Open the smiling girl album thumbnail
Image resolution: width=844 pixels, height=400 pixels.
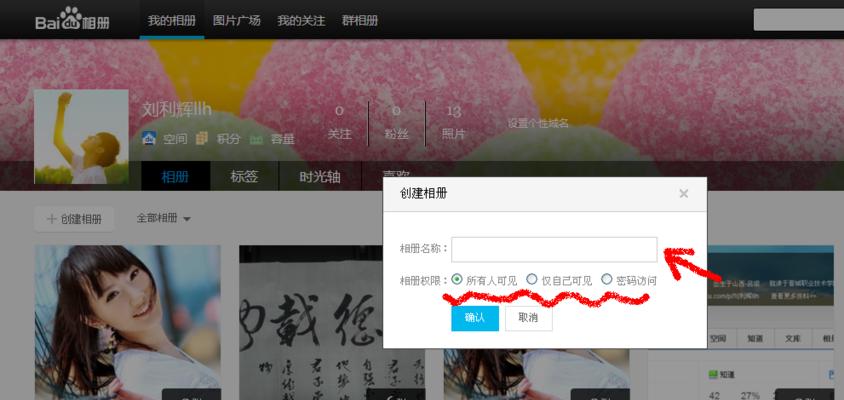[x=128, y=322]
